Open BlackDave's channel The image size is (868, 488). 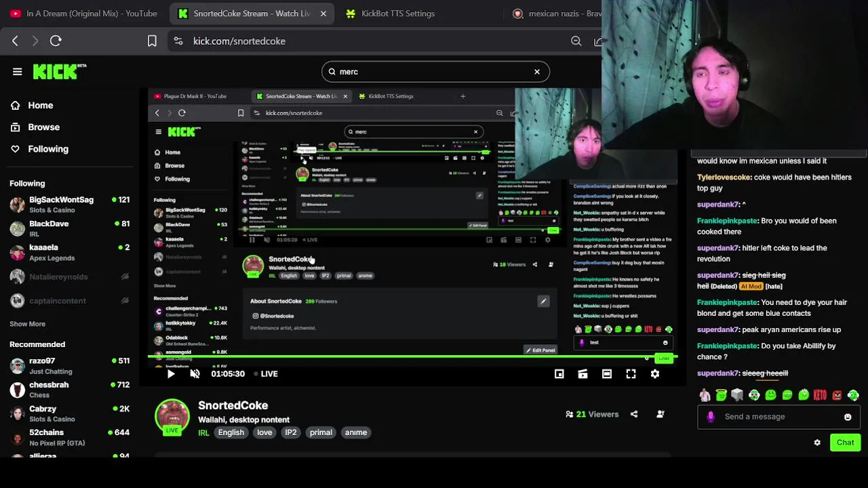point(71,228)
